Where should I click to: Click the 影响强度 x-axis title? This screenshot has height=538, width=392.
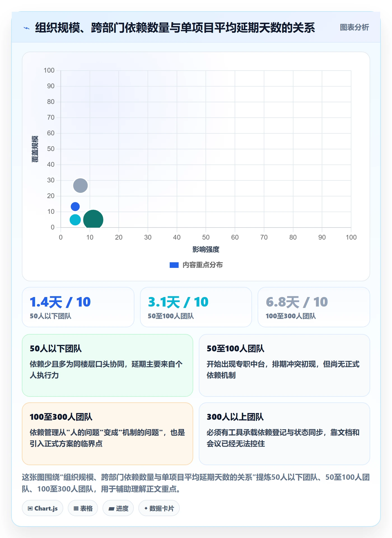tap(206, 249)
